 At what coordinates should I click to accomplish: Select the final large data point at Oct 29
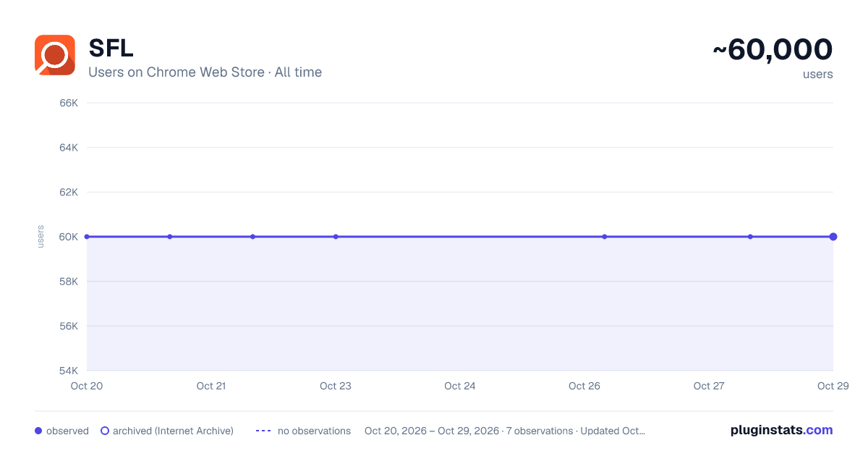pos(833,237)
